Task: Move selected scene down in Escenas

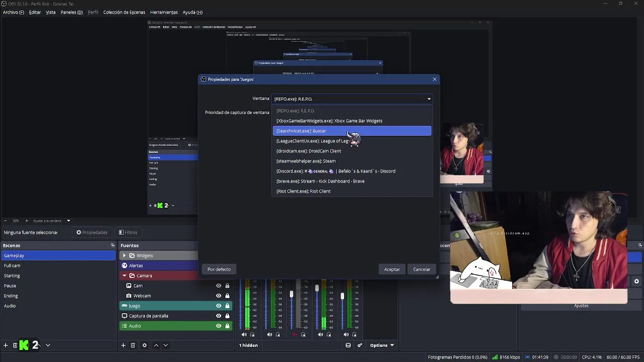Action: [x=48, y=345]
